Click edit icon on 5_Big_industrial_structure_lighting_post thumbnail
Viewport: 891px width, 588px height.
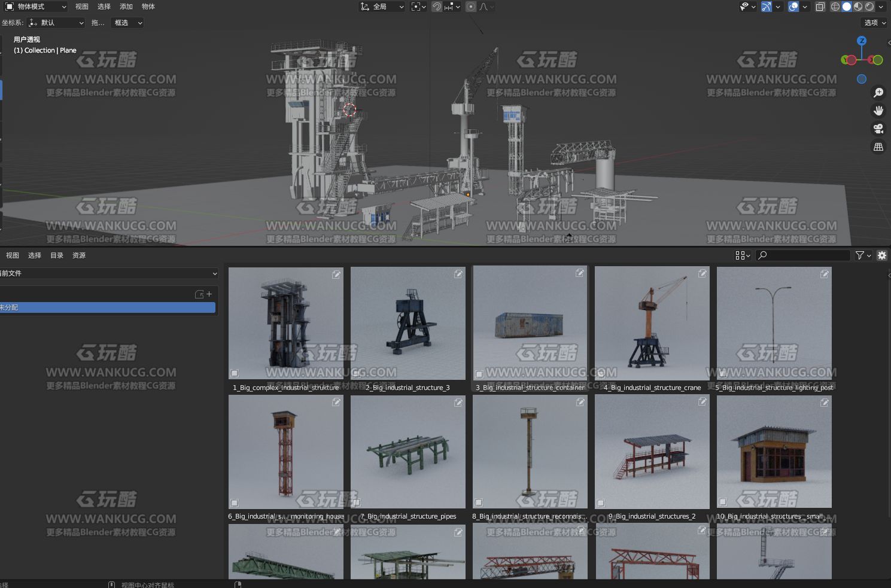825,274
